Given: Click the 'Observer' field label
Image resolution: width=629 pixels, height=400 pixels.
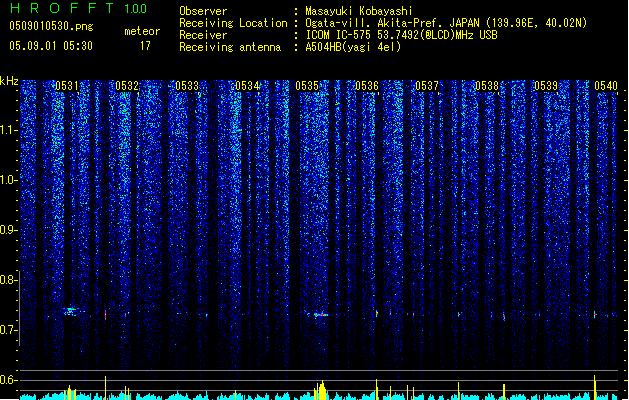Looking at the screenshot, I should pyautogui.click(x=203, y=11).
